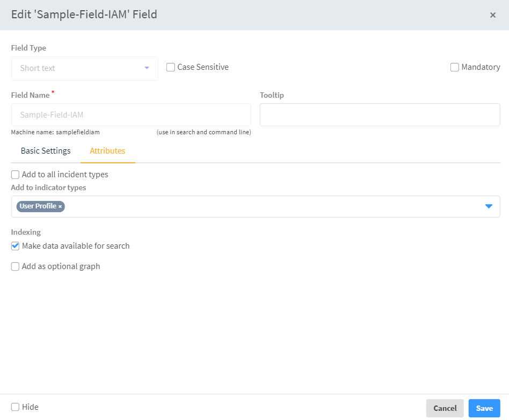Click the Tooltip input field
Screen dimensions: 509x420
pyautogui.click(x=380, y=114)
